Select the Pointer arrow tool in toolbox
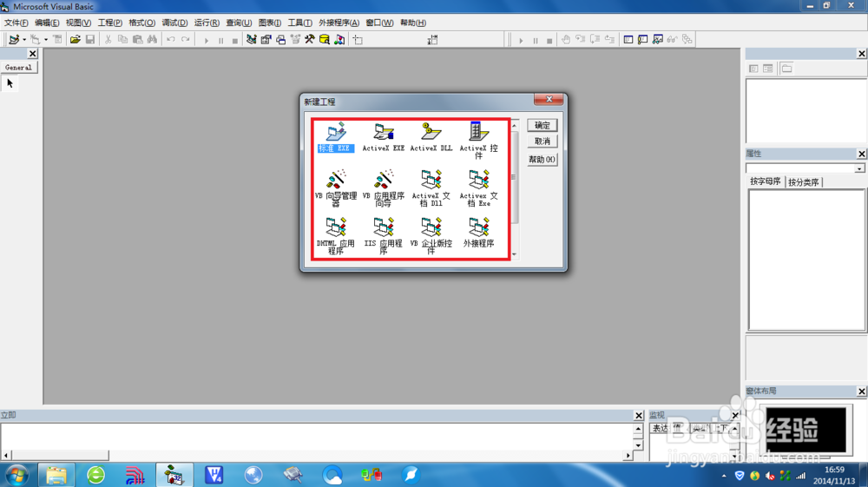Viewport: 868px width, 487px height. [x=10, y=83]
